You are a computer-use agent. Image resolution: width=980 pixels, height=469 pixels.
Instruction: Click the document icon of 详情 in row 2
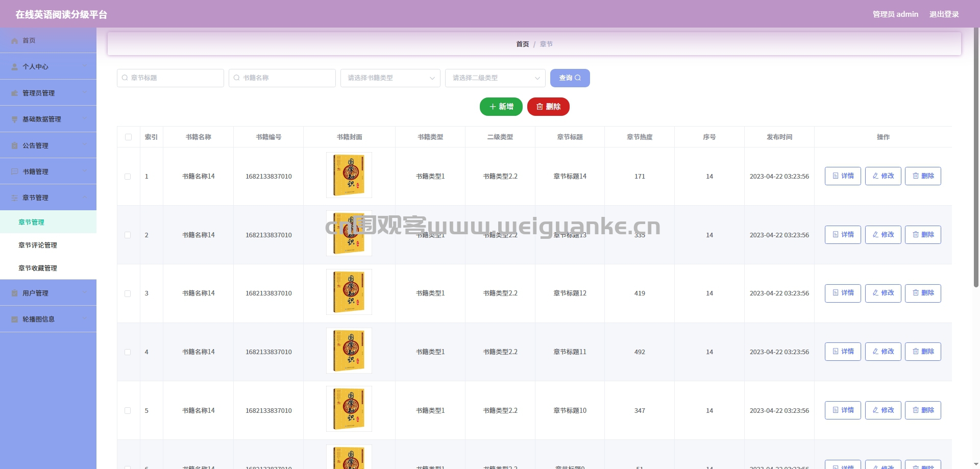pos(836,235)
